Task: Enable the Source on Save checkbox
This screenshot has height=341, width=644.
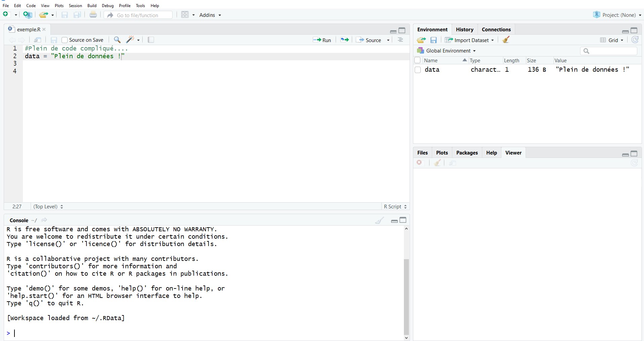Action: click(x=65, y=40)
